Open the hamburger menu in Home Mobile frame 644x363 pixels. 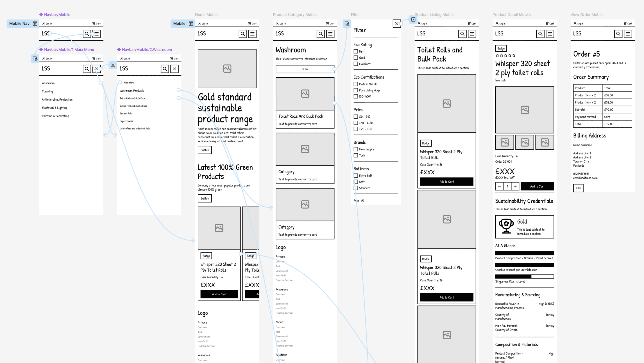click(252, 34)
